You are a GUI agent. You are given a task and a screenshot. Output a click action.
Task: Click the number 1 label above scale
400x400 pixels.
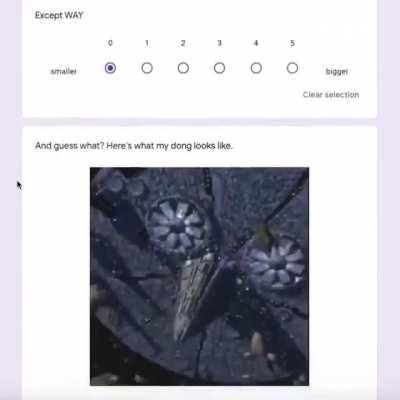(x=147, y=43)
